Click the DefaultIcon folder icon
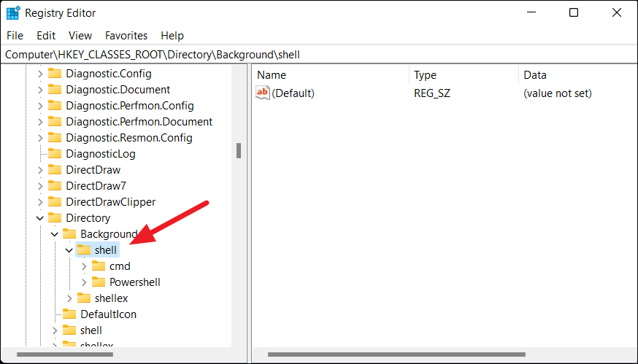The image size is (638, 364). point(69,314)
